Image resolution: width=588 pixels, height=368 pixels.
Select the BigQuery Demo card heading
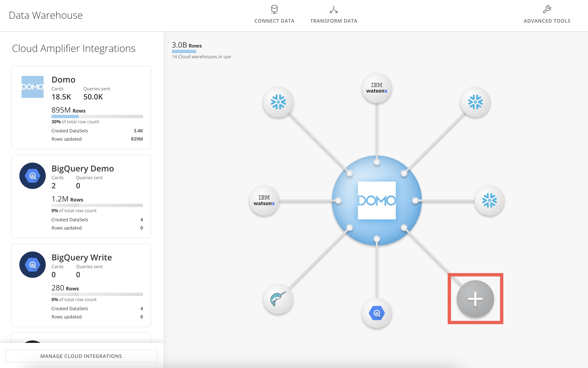[x=82, y=168]
